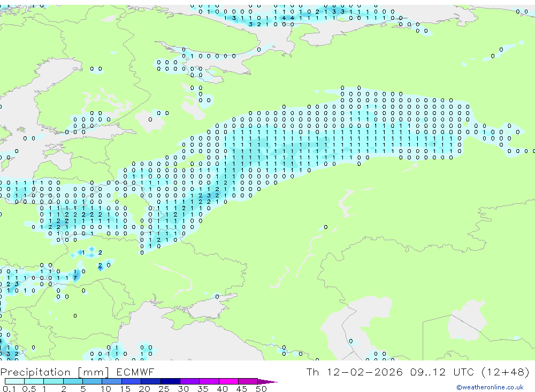
Task: Click the '15' legend scale label
Action: coord(125,389)
